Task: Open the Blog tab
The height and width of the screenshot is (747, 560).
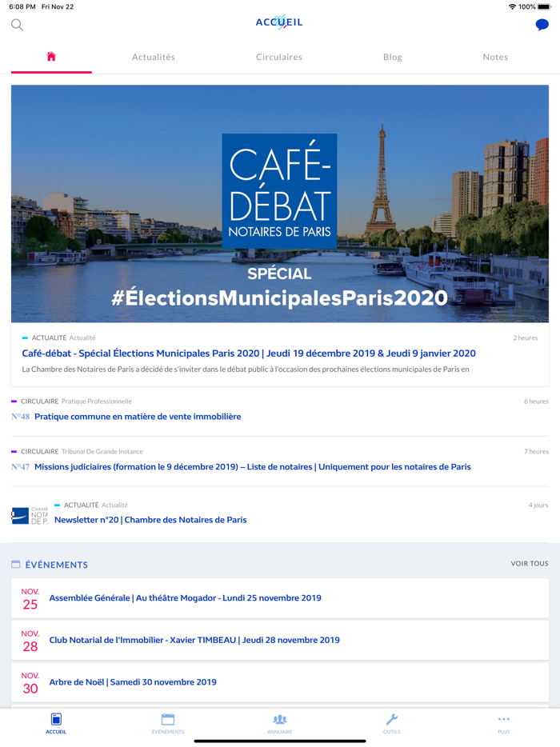Action: click(392, 57)
